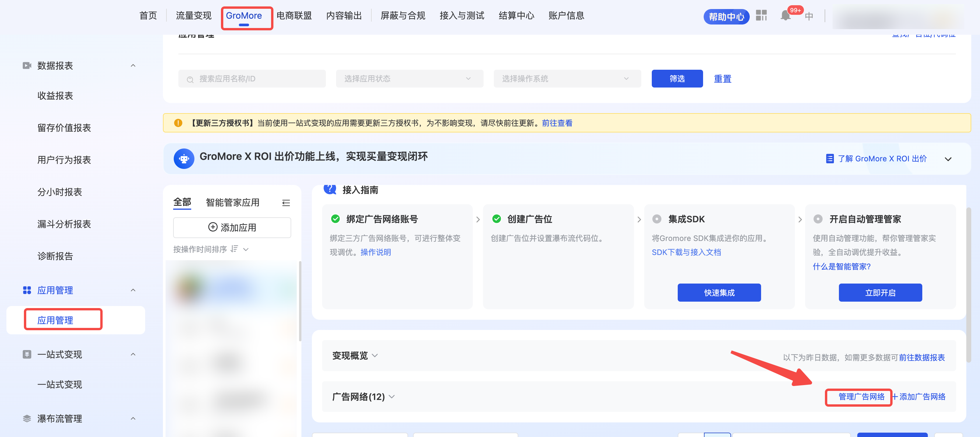Click the 添加应用 button
Screen dimensions: 980x437
click(232, 227)
